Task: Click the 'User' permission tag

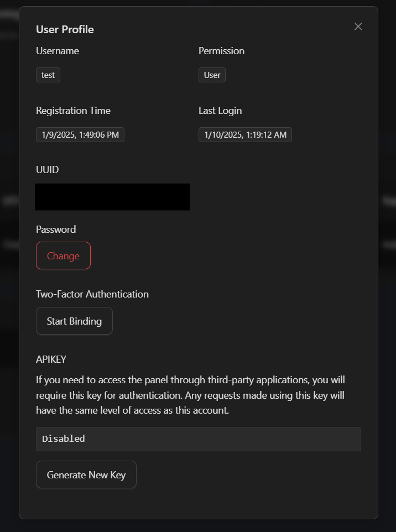Action: [212, 75]
